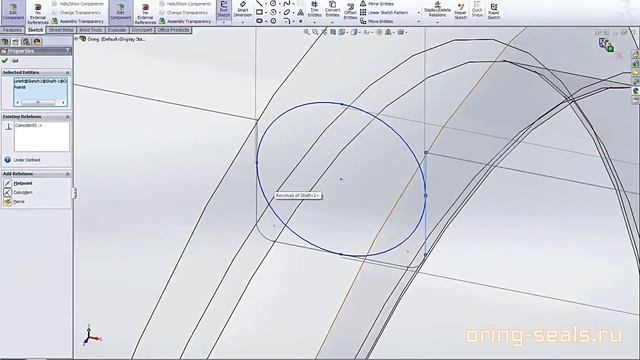Switch to the Mold Tools tab
640x360 pixels.
click(x=91, y=30)
